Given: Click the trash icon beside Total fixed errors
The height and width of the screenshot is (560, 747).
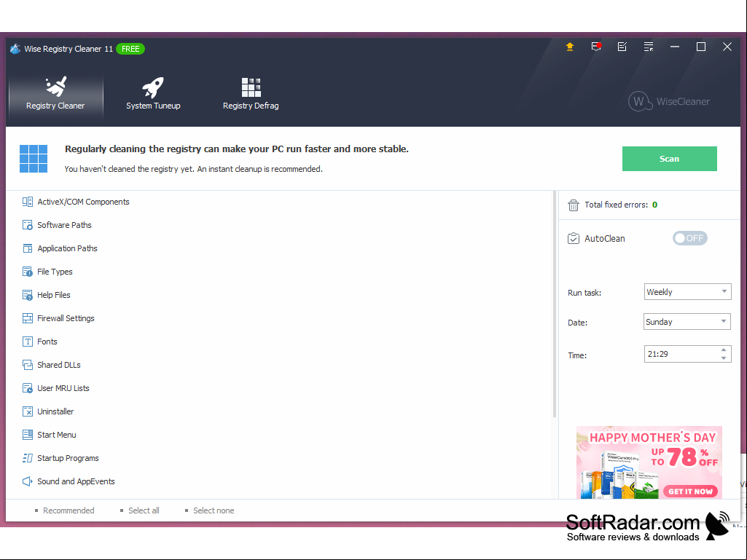Looking at the screenshot, I should [573, 205].
